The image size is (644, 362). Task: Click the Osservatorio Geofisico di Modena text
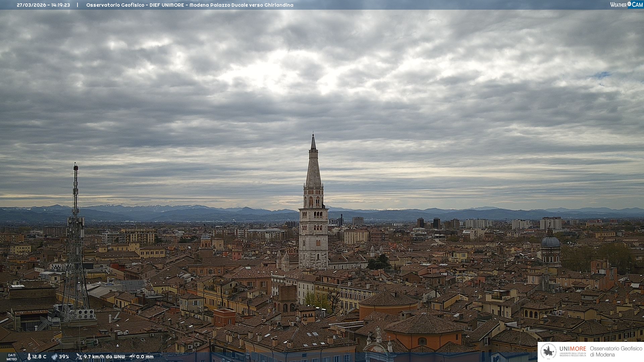[616, 351]
